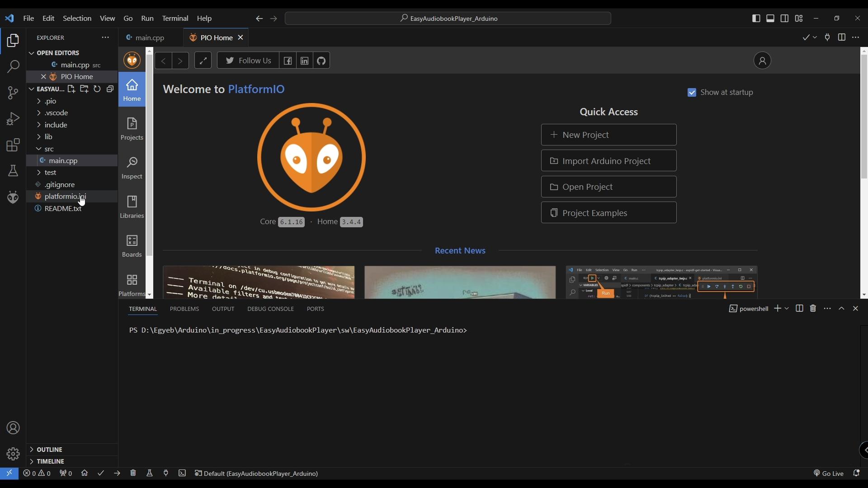Switch to main.cpp editor tab

tap(151, 38)
